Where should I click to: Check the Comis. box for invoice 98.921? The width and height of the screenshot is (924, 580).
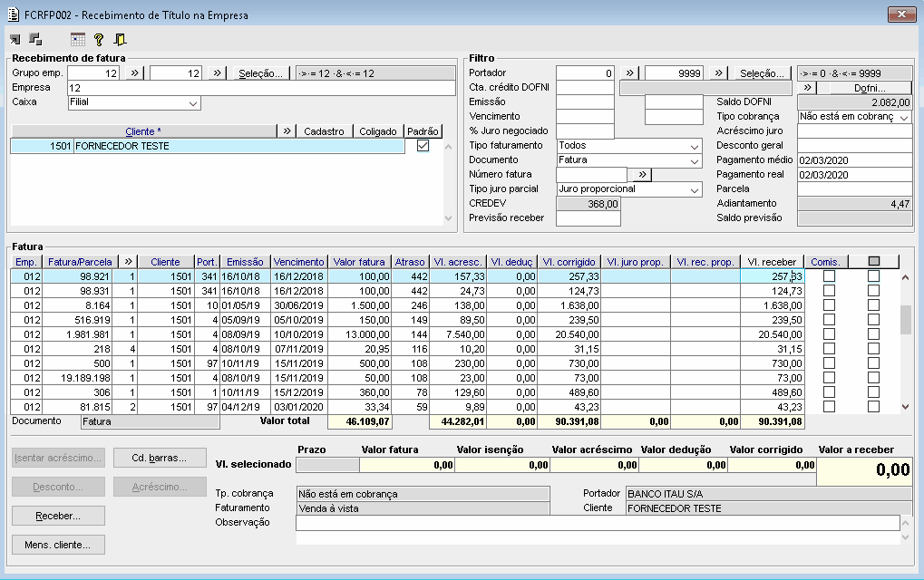[829, 276]
